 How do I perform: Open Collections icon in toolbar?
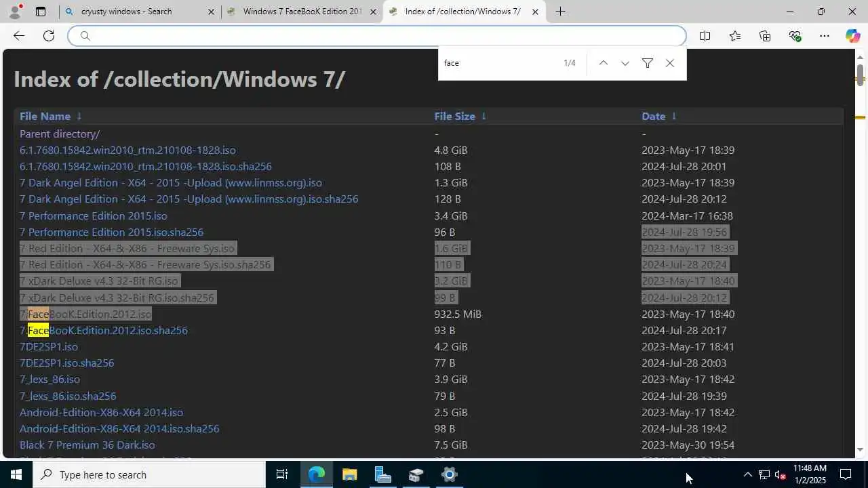point(765,36)
